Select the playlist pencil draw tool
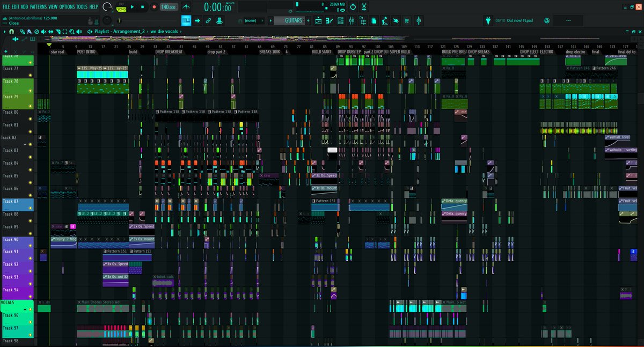The width and height of the screenshot is (644, 347). pos(23,32)
